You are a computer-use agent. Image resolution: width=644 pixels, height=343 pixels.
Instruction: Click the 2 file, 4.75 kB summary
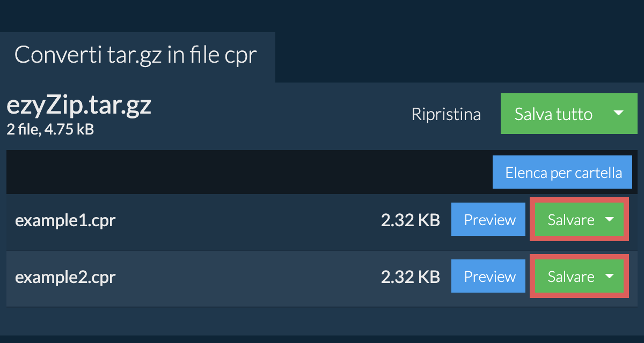tap(50, 129)
